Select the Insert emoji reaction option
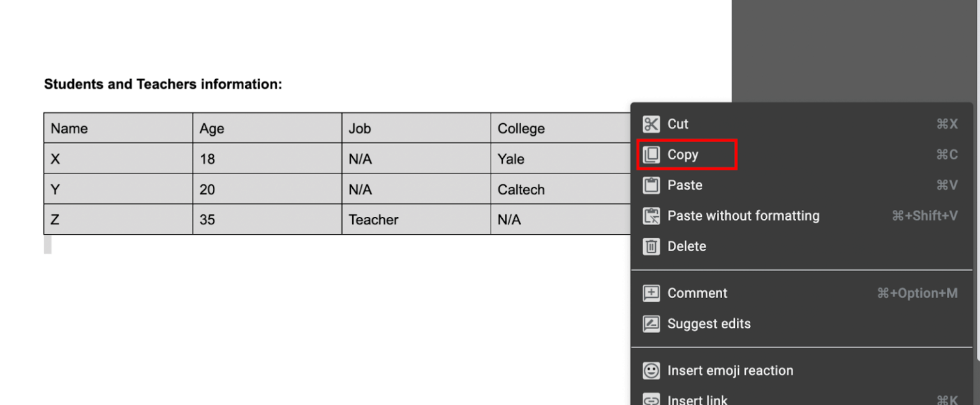The width and height of the screenshot is (980, 405). click(730, 371)
